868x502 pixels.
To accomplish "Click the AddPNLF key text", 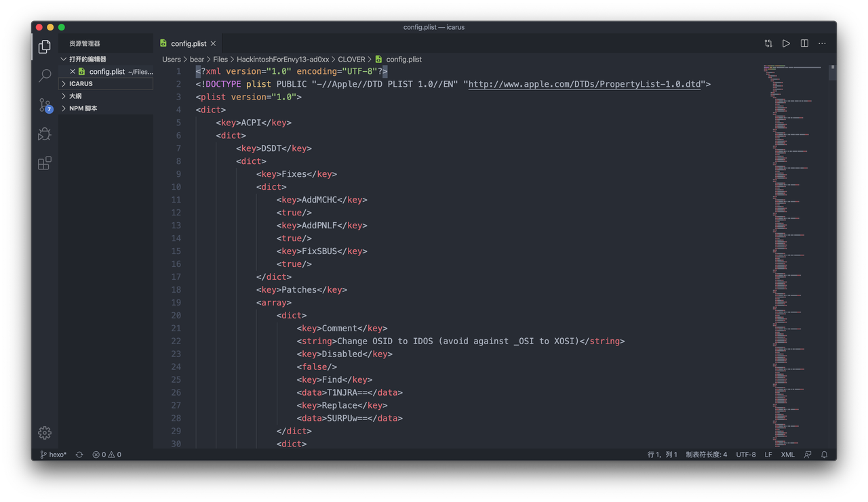I will click(x=319, y=226).
